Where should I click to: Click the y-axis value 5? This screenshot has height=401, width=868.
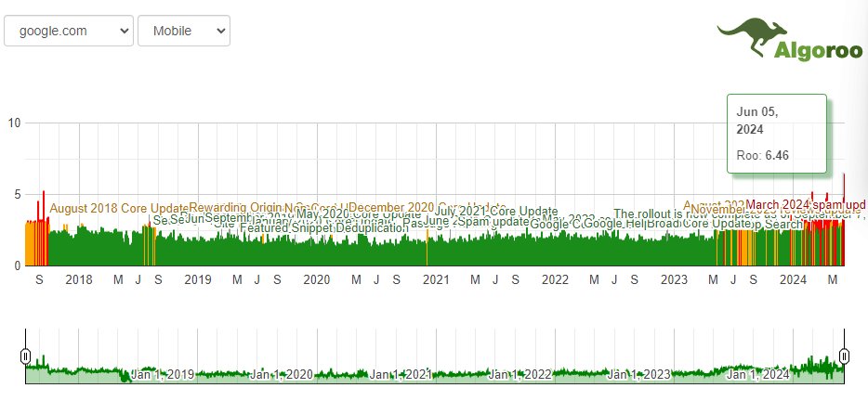[17, 195]
